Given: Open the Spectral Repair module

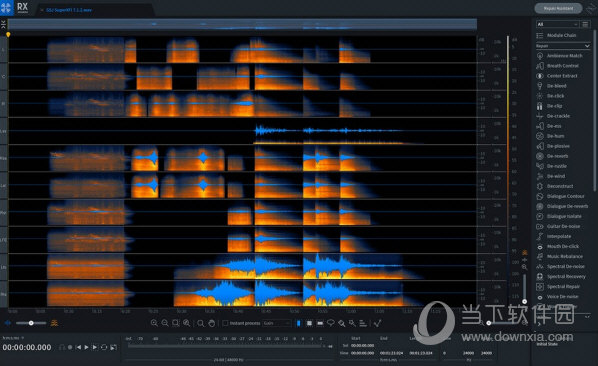Looking at the screenshot, I should (558, 286).
